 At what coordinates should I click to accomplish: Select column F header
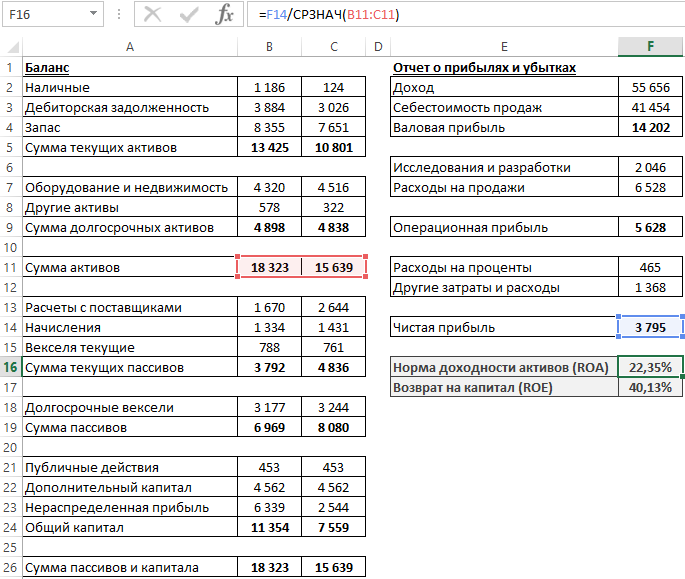pyautogui.click(x=651, y=47)
